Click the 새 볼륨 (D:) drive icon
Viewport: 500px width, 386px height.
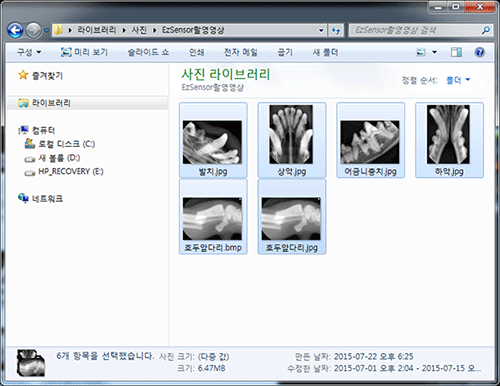coord(30,159)
